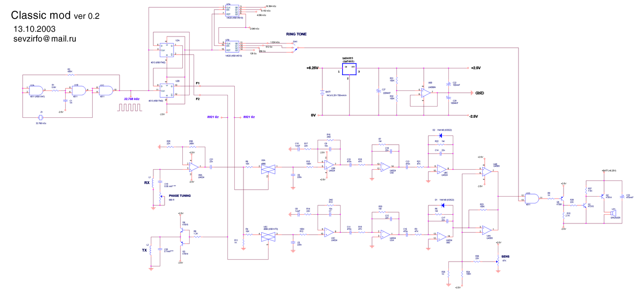Select the U4A LM393 comparator
This screenshot has width=644, height=299.
[487, 230]
